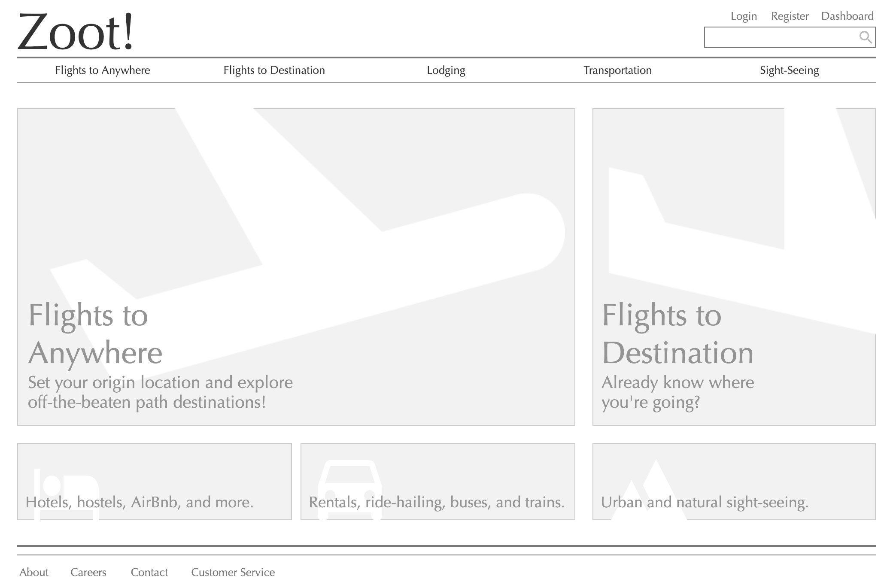Viewport: 893px width, 588px height.
Task: Click the magnifying glass search icon
Action: pos(866,37)
